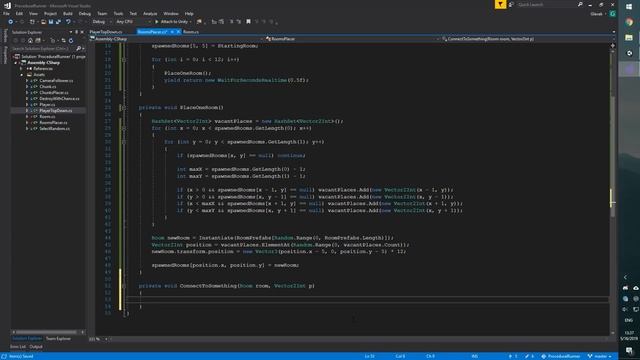Open the Any CPU platform dropdown
This screenshot has height=360, width=640.
coord(133,22)
